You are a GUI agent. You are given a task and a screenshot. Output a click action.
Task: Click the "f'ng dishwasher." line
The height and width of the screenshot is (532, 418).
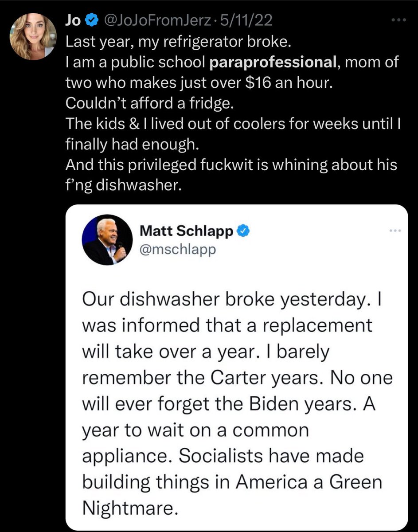(x=123, y=184)
